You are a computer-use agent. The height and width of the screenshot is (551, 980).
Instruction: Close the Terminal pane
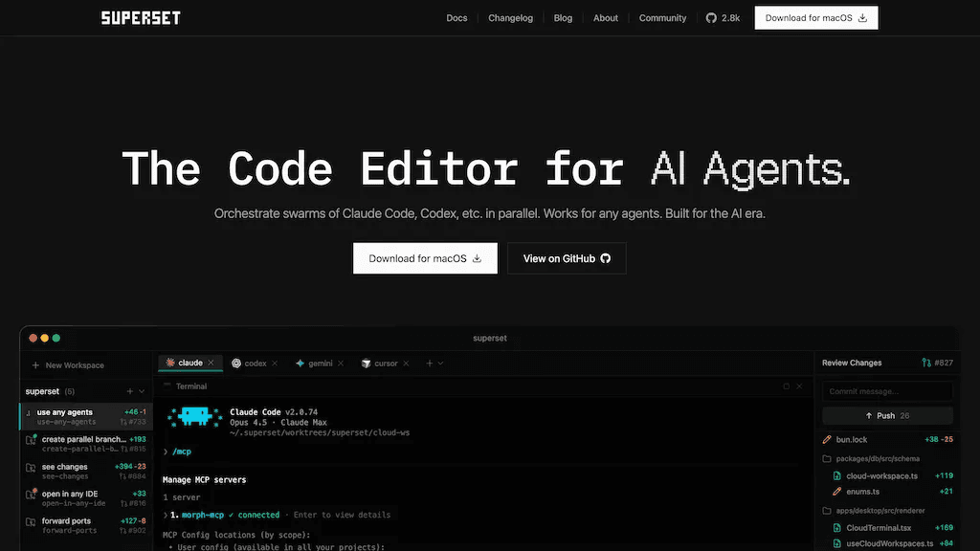[799, 386]
